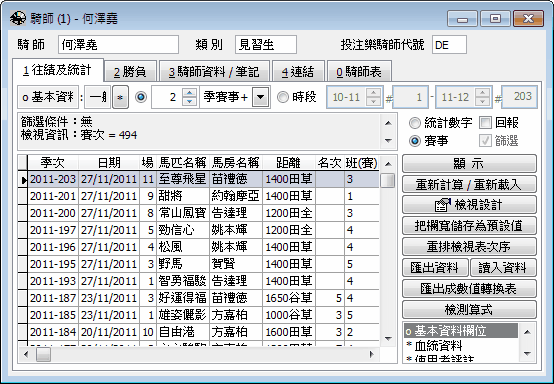Increase the season count spinner value
This screenshot has height=384, width=554.
190,93
